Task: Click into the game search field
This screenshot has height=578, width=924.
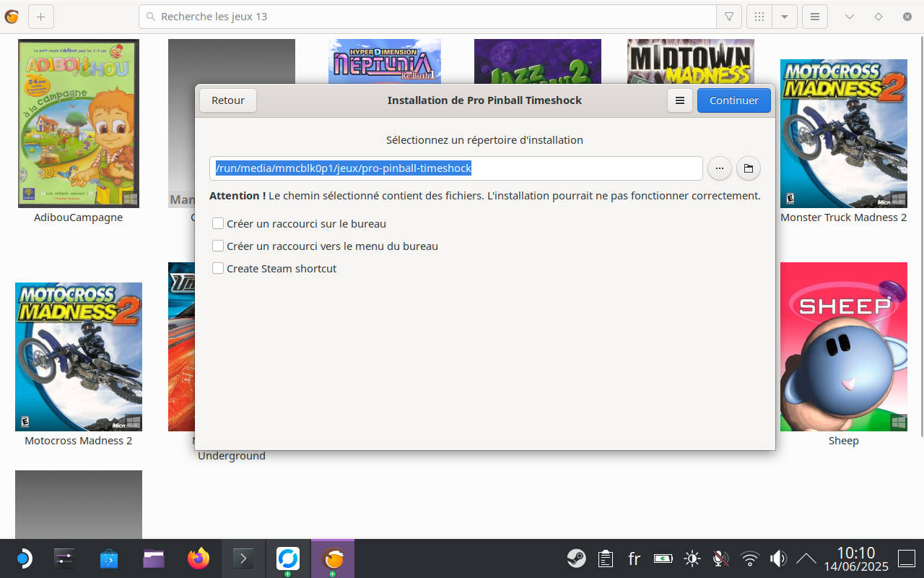Action: pos(427,17)
